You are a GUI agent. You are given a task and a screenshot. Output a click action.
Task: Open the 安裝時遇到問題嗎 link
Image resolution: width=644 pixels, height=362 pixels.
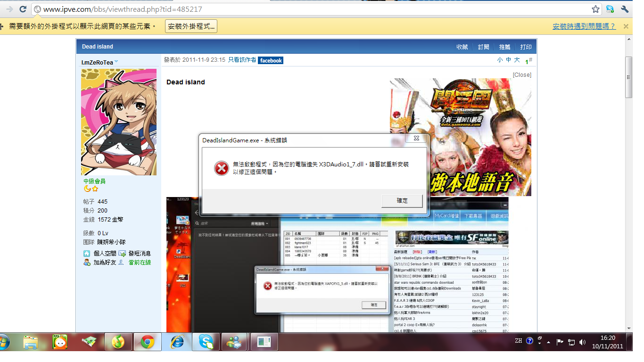584,26
